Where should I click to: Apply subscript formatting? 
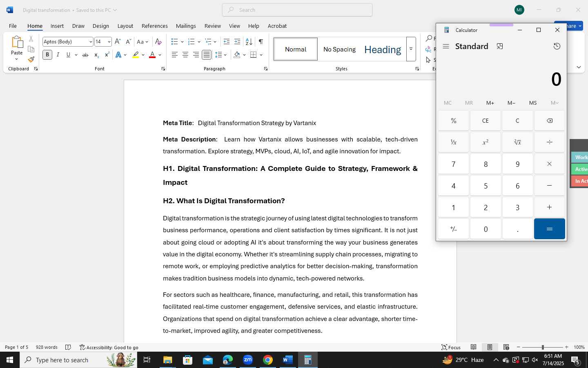96,55
